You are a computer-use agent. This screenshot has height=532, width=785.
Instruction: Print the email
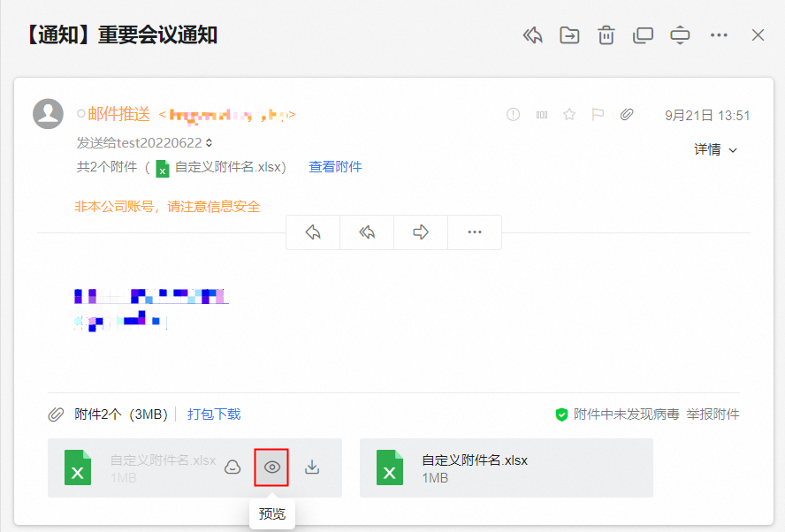pos(680,34)
